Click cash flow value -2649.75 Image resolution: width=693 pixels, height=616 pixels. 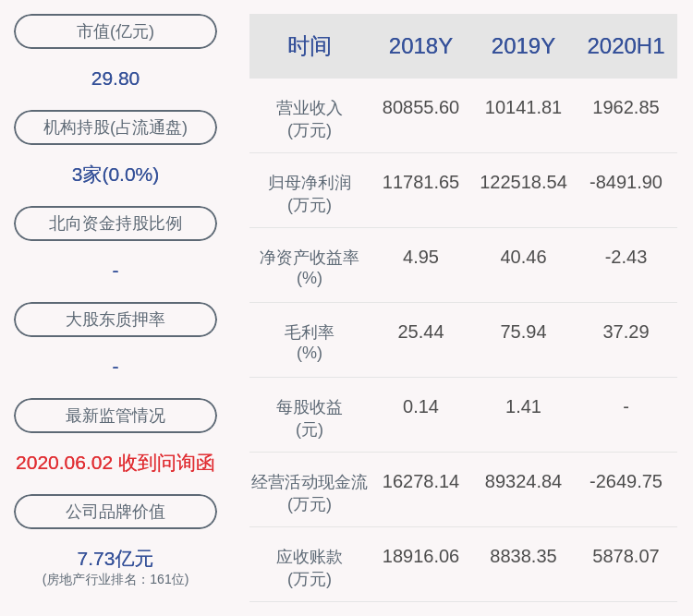pyautogui.click(x=626, y=481)
